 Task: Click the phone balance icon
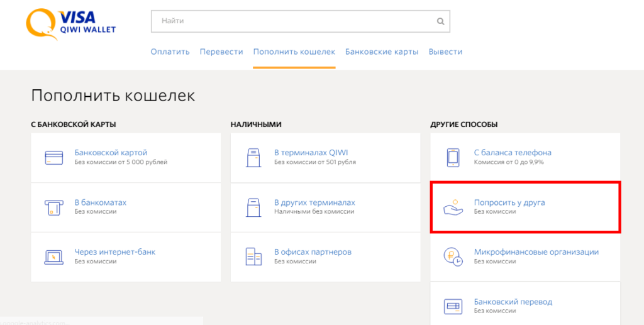tap(453, 157)
